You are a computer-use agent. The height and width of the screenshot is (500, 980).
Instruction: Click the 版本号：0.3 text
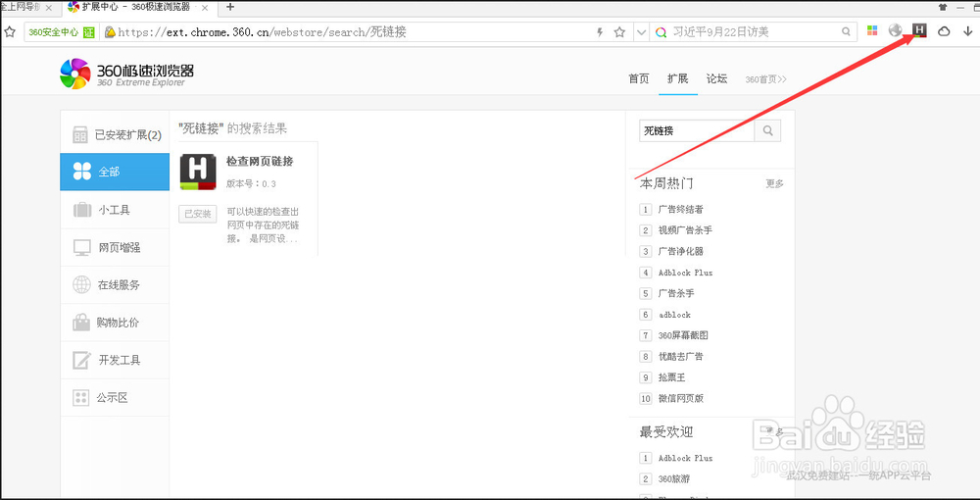click(251, 183)
